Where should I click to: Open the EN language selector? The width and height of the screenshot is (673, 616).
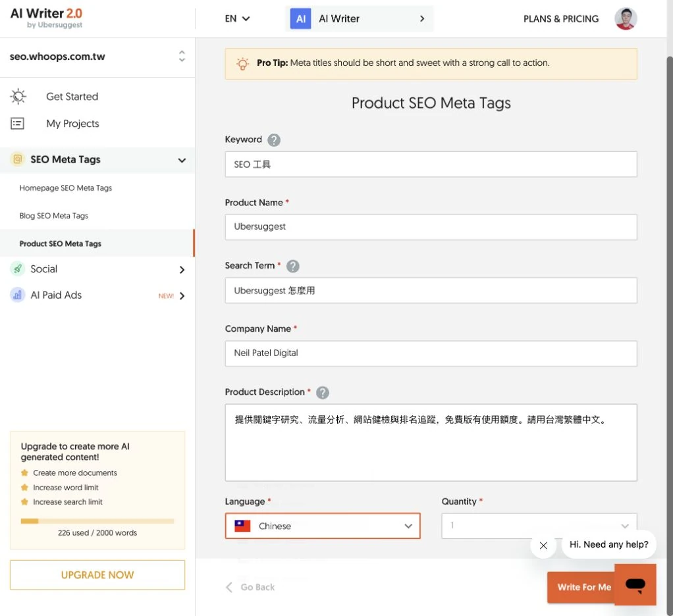pyautogui.click(x=237, y=19)
